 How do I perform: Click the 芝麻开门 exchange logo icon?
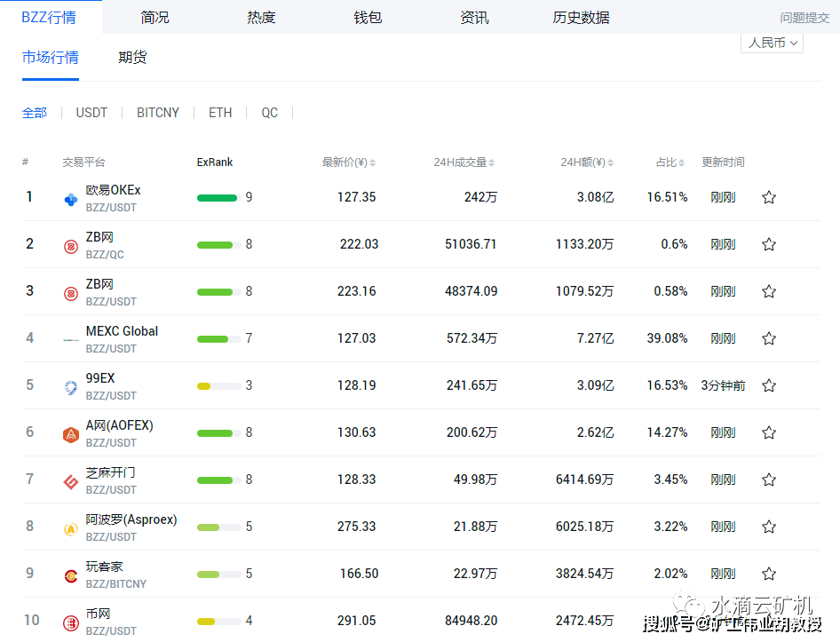(71, 481)
